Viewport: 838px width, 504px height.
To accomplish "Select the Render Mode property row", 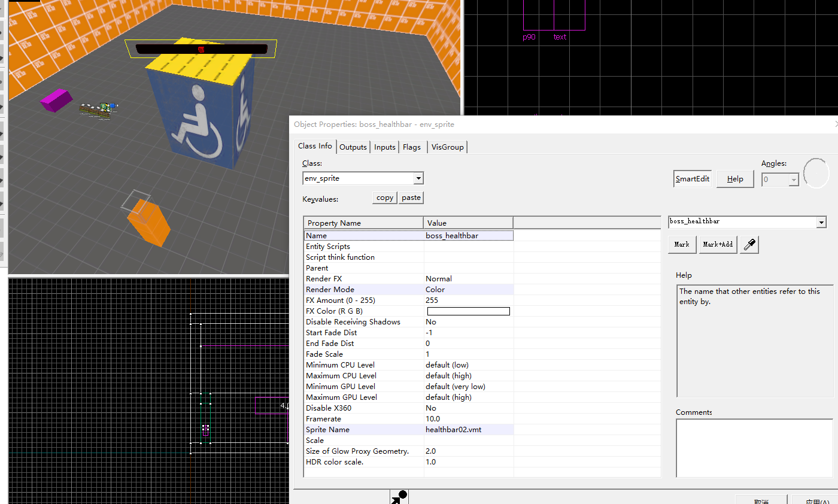I will click(409, 290).
